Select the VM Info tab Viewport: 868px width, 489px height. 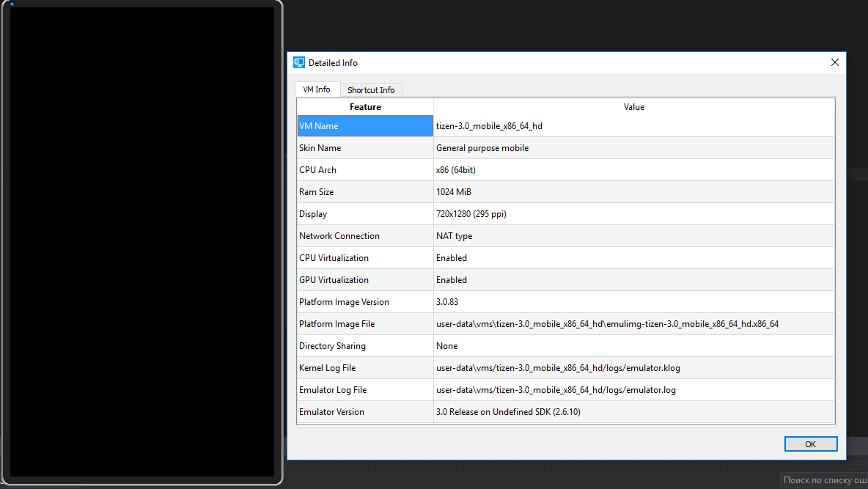pos(317,89)
